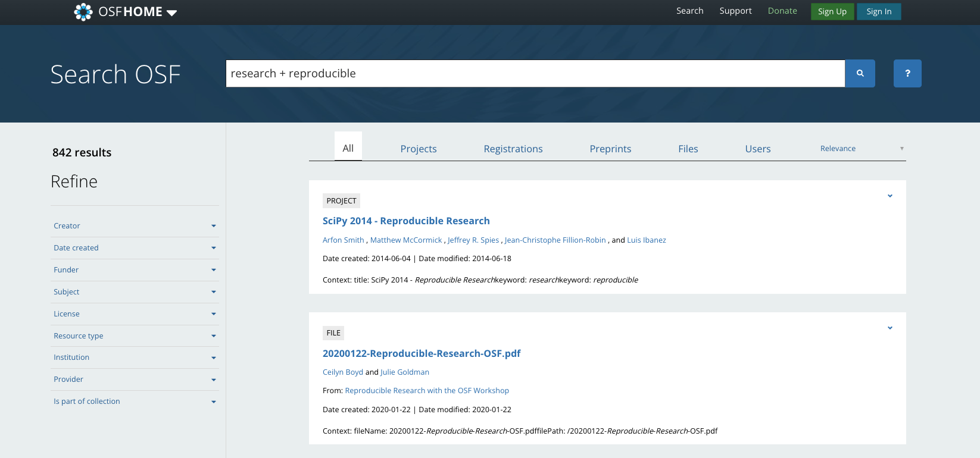This screenshot has height=458, width=980.
Task: Click the Search OSF heading
Action: [116, 74]
